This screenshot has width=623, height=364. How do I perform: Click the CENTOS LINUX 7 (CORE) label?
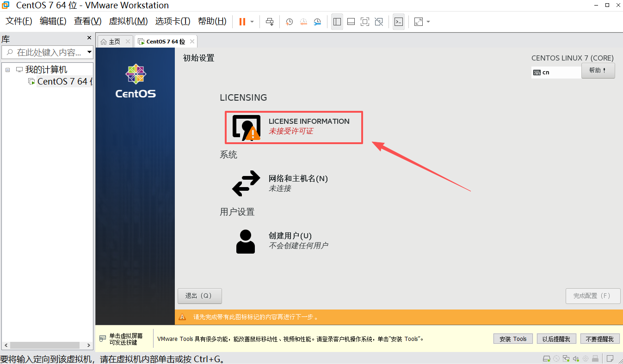tap(573, 58)
